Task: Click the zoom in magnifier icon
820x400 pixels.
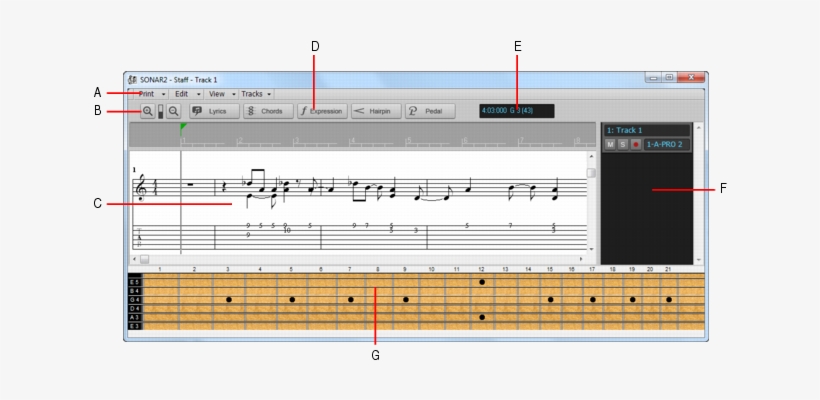Action: coord(148,111)
